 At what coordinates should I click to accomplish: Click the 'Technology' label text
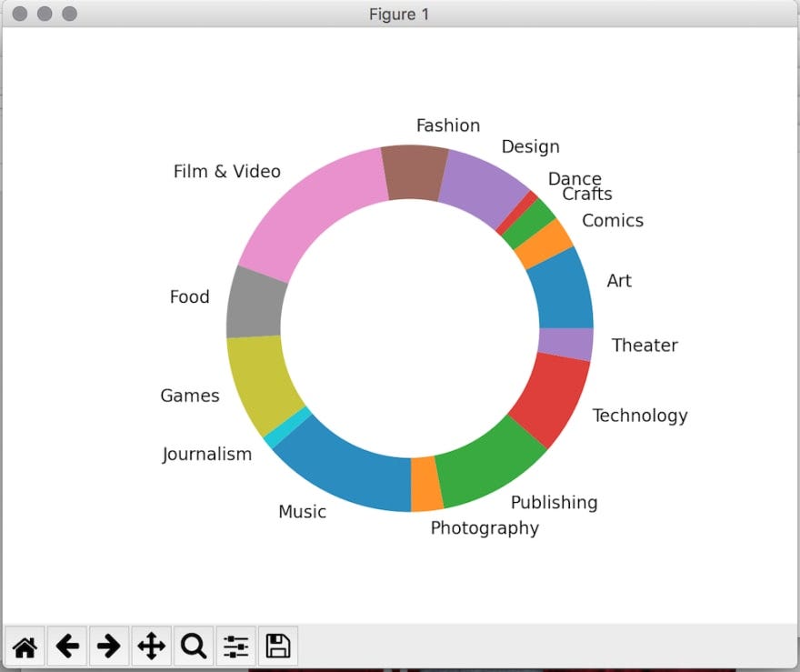pos(640,416)
